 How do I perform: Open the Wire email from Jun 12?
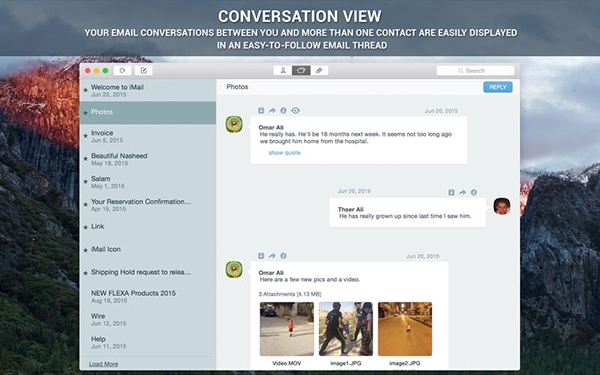point(148,320)
